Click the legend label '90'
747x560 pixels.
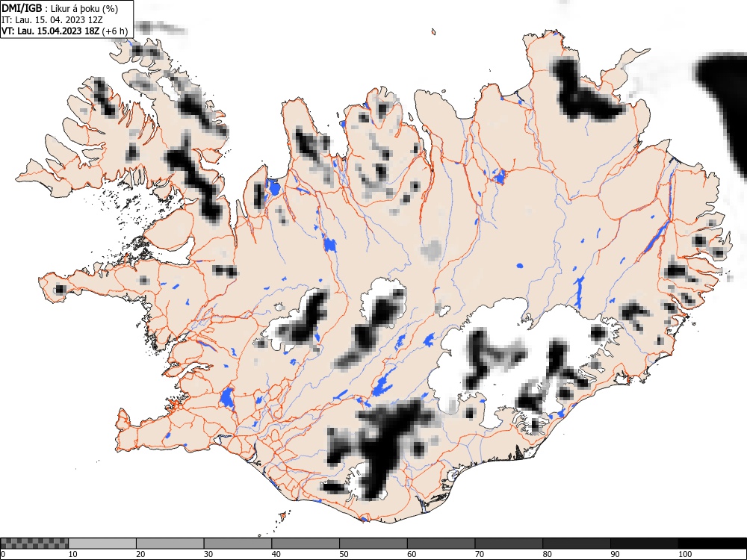(x=615, y=554)
